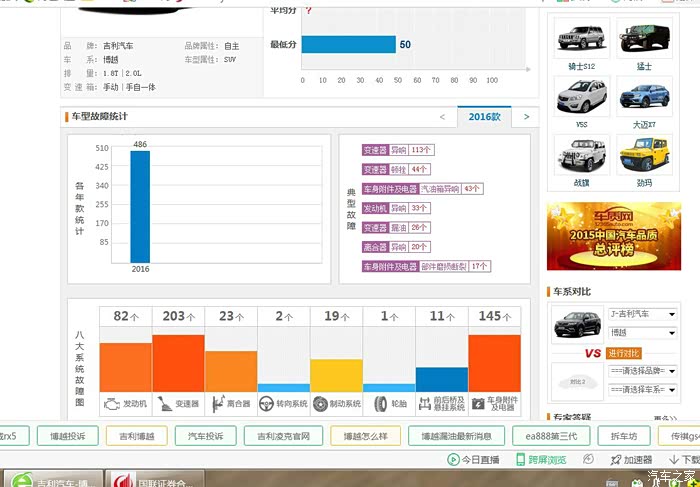This screenshot has height=487, width=700.
Task: Click the 最低分 50 score bar
Action: point(349,44)
